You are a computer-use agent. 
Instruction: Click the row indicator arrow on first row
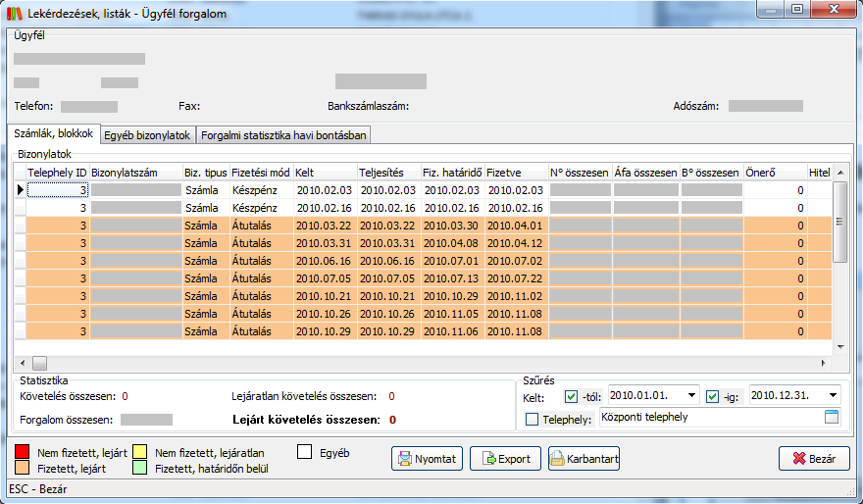(19, 189)
